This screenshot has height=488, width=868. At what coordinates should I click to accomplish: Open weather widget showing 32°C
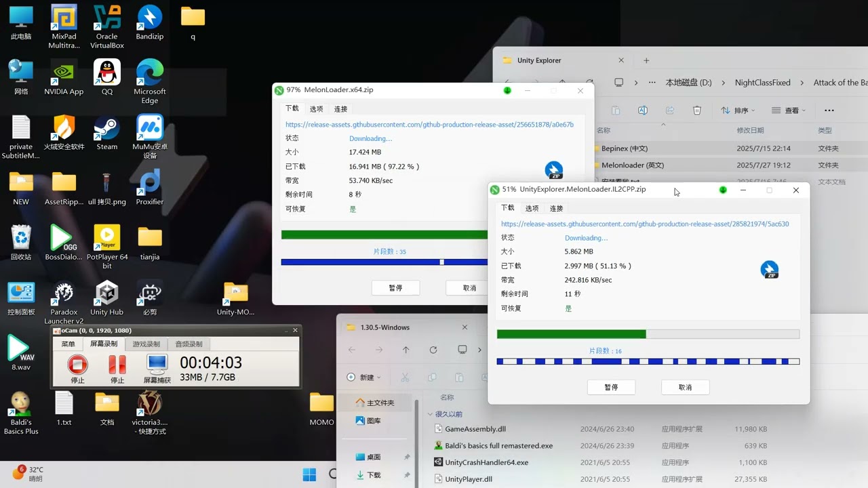pos(28,474)
